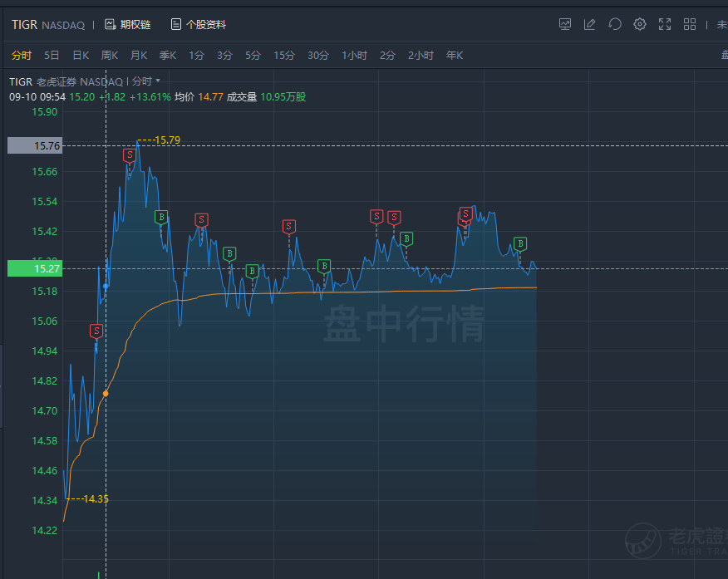The width and height of the screenshot is (728, 579).
Task: Open the 期权链 options chain
Action: point(128,25)
